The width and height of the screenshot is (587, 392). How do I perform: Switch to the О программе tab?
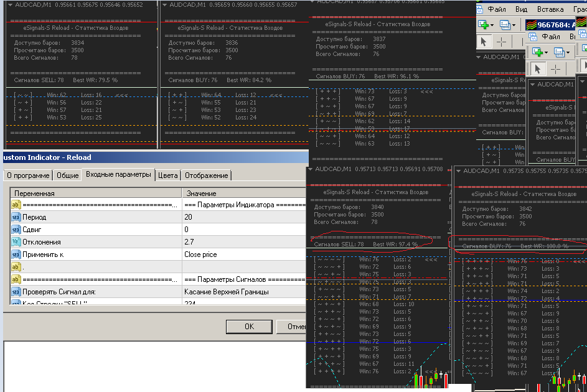(27, 175)
